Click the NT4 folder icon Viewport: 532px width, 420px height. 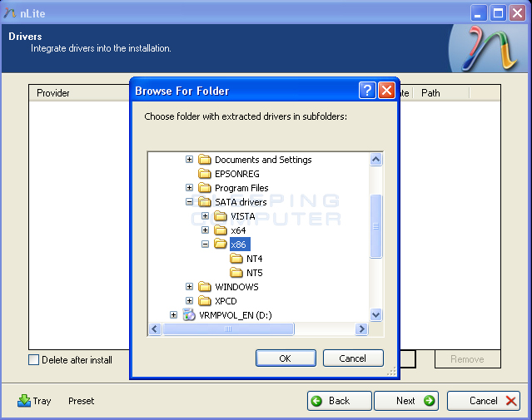click(x=236, y=259)
